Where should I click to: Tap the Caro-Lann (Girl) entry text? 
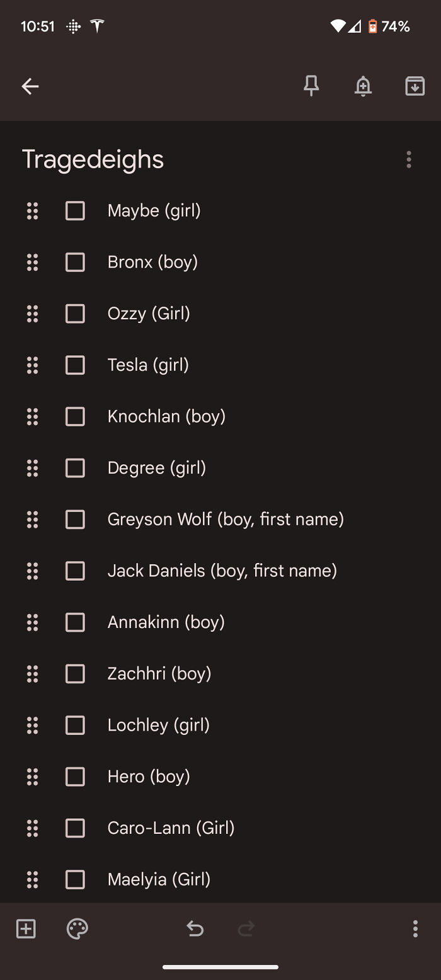tap(171, 828)
